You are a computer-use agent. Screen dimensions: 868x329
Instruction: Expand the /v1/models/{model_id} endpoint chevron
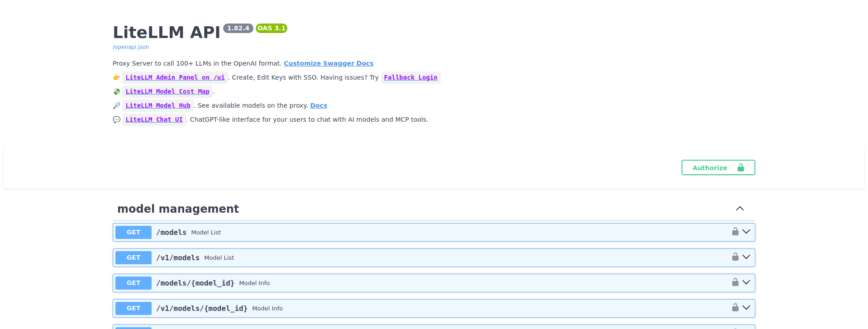746,308
